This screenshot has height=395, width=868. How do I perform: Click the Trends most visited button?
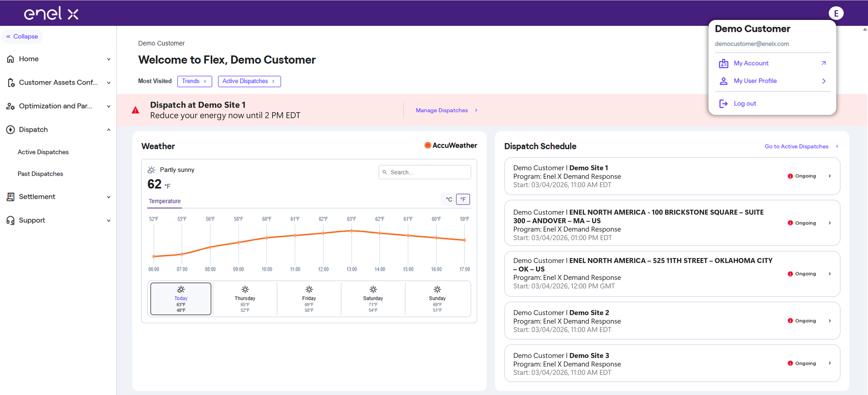tap(195, 81)
